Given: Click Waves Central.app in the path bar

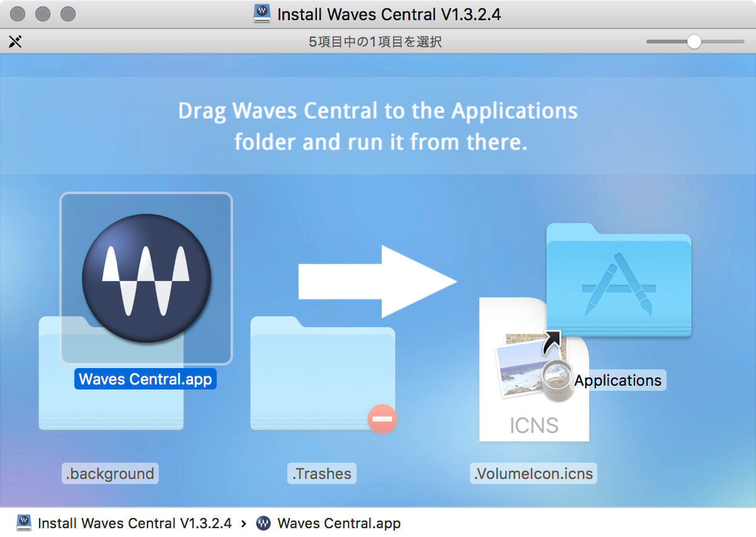Looking at the screenshot, I should pyautogui.click(x=338, y=523).
